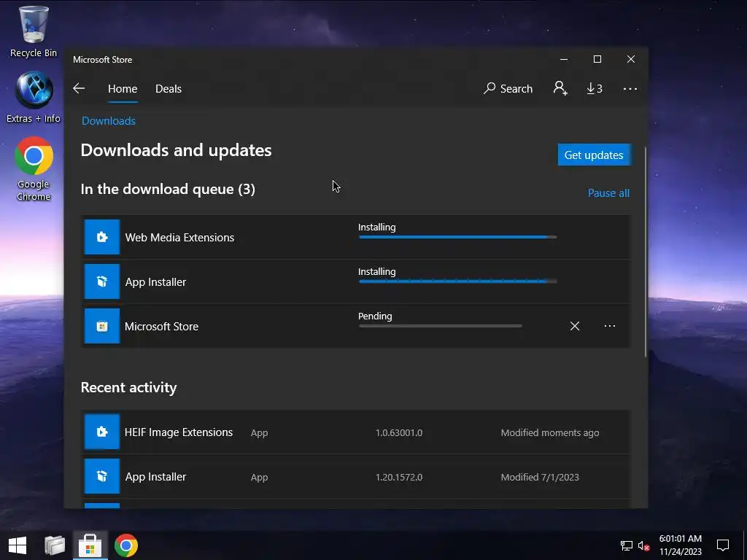Click the muted volume tray icon
Viewport: 747px width, 560px height.
coord(643,545)
